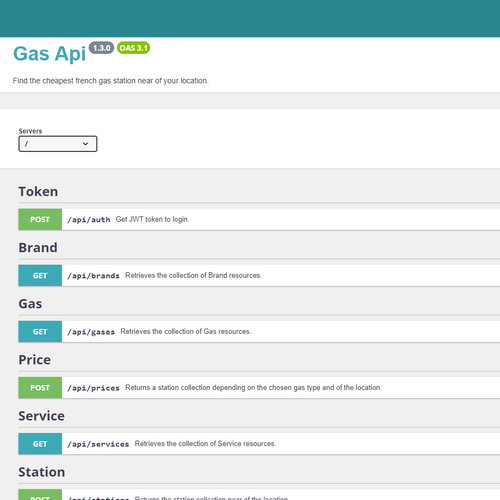Expand the GET /api/brands operation
Image resolution: width=500 pixels, height=500 pixels.
point(259,275)
